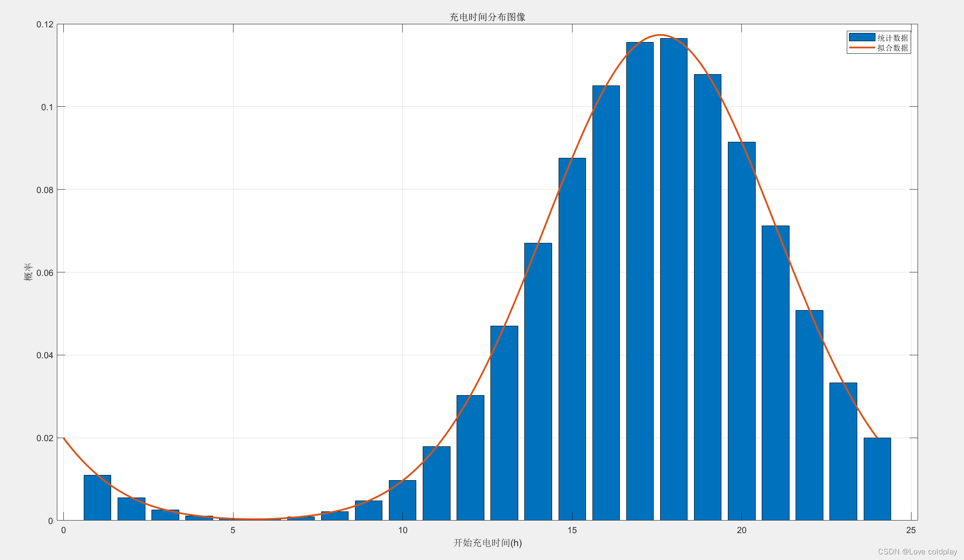Screen dimensions: 964x560
Task: Click the x-axis tick label 25
Action: coord(911,530)
